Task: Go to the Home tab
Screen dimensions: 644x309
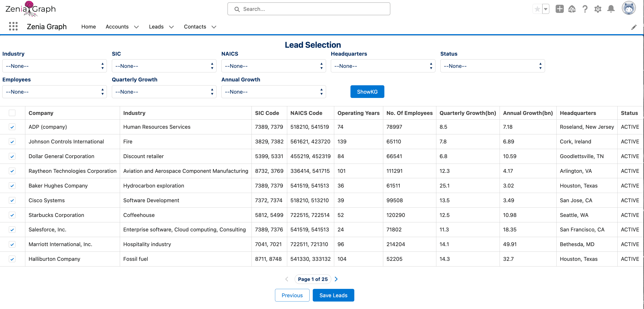Action: click(89, 27)
